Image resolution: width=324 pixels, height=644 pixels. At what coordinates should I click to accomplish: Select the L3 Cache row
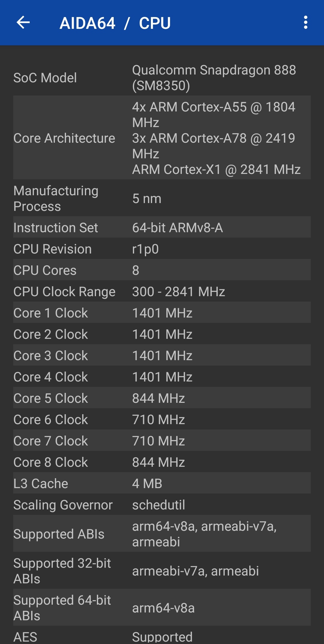(162, 483)
